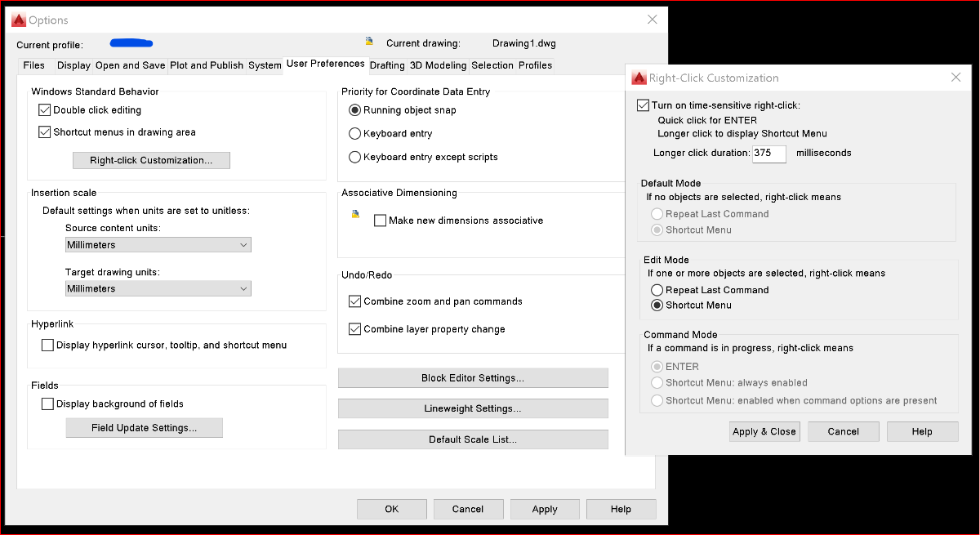Switch to the Display tab
The height and width of the screenshot is (535, 980).
(74, 65)
